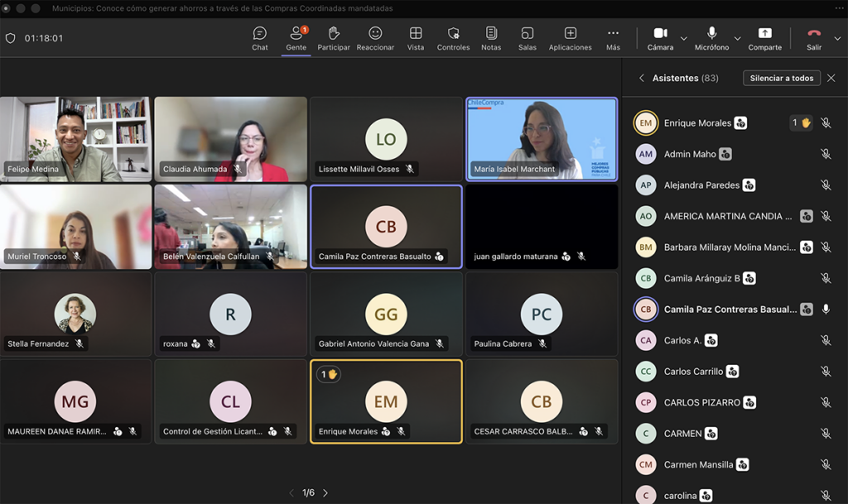This screenshot has width=848, height=504.
Task: Toggle the Micrófono mute button
Action: click(711, 38)
